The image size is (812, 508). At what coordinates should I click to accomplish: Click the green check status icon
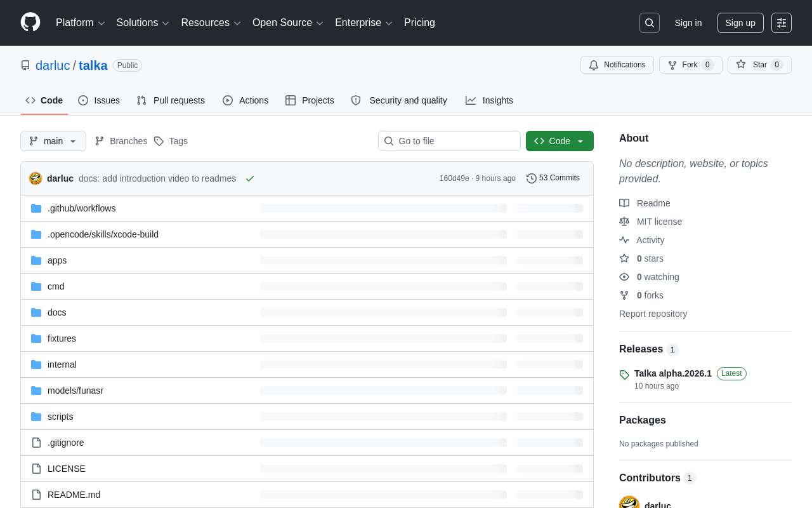250,178
